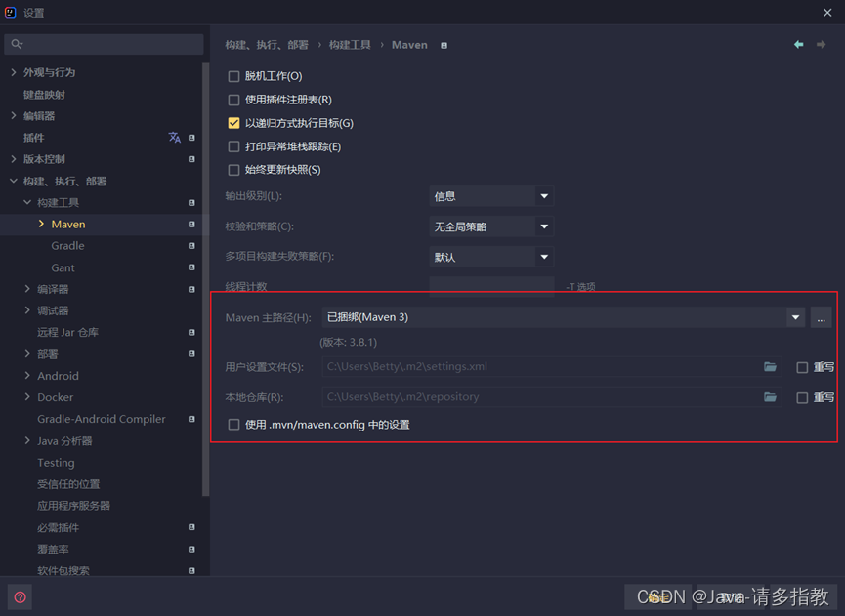Screen dimensions: 845x616
Task: Click the marker icon after Maven breadcrumb
Action: pos(444,45)
